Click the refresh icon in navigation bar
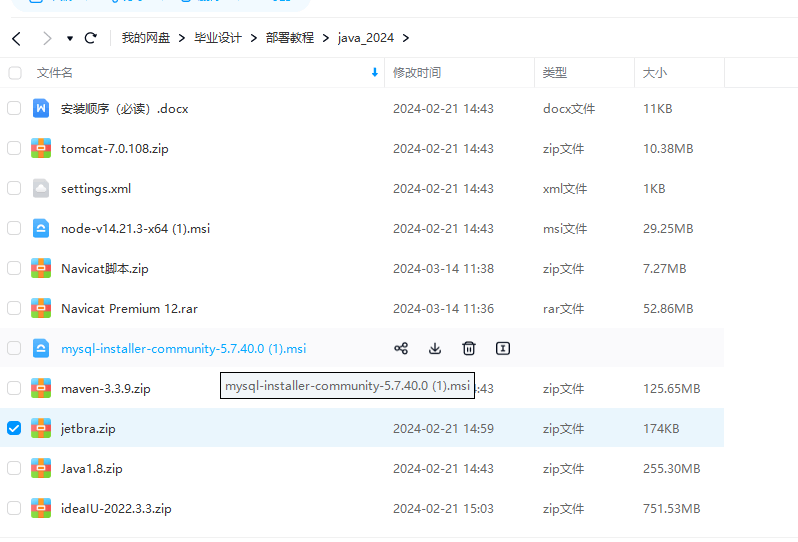 91,38
